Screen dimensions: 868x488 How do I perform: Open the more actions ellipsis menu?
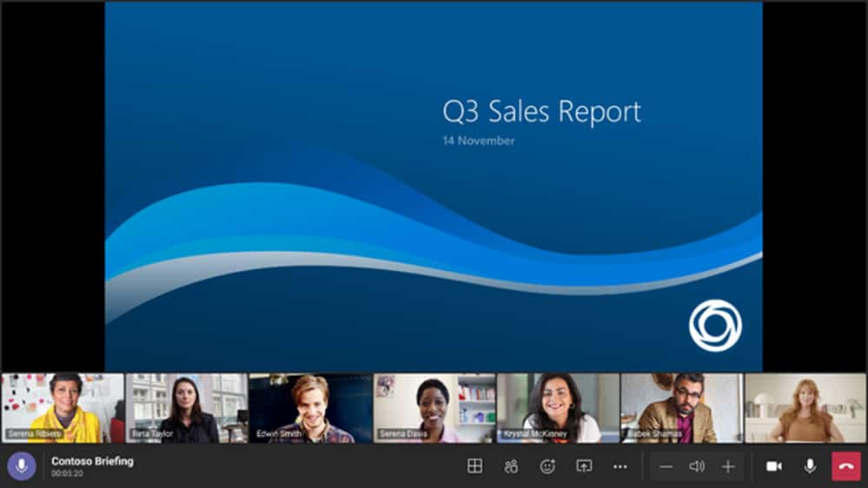point(620,467)
